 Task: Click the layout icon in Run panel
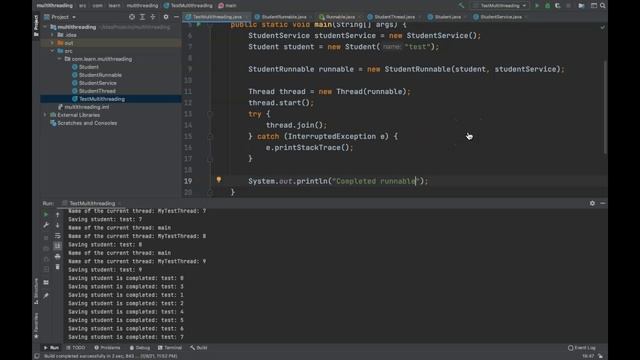[x=46, y=282]
